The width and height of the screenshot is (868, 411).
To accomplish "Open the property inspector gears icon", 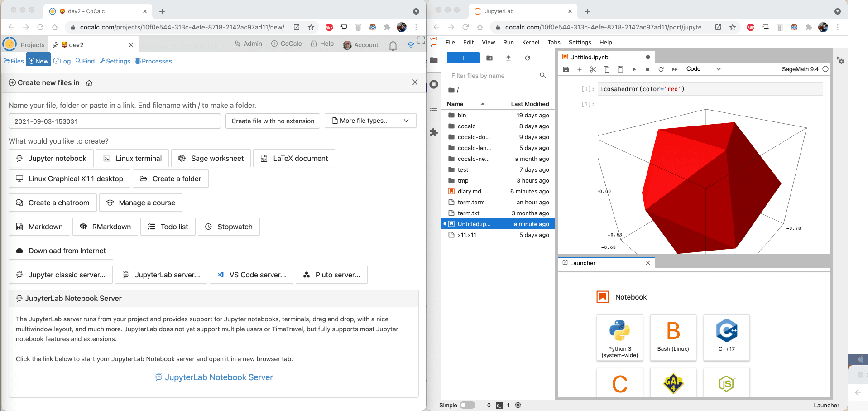I will 840,60.
